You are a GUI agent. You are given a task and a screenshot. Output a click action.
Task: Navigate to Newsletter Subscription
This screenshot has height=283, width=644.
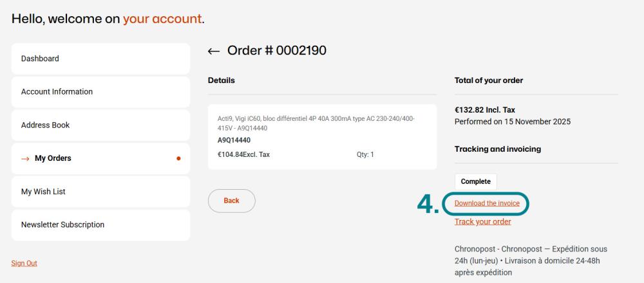(x=100, y=225)
